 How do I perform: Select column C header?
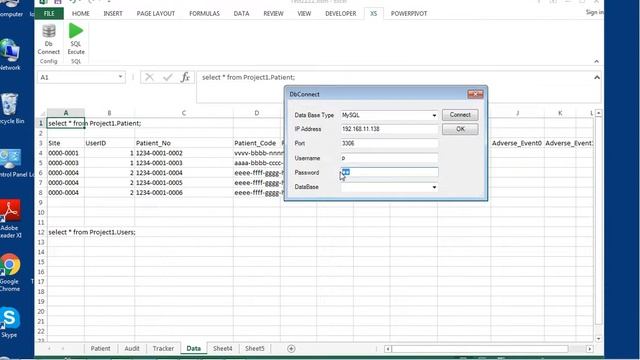click(x=184, y=113)
